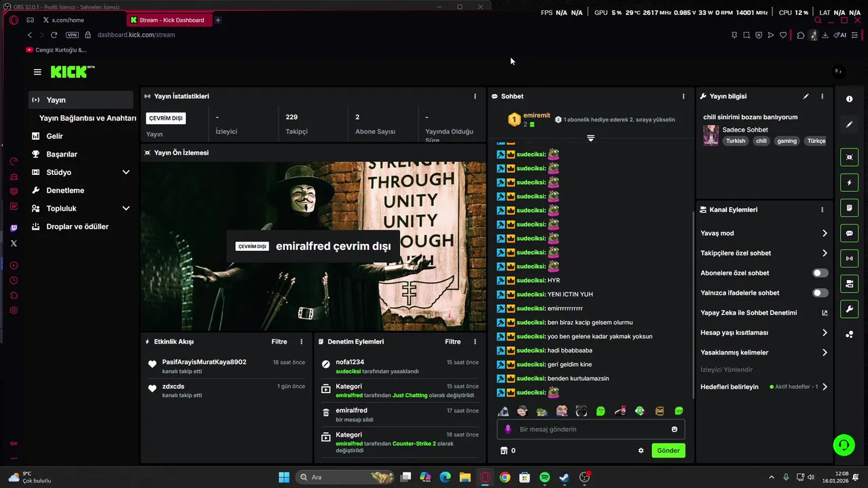This screenshot has height=488, width=868.
Task: Select Yayın in the sidebar
Action: tap(81, 100)
